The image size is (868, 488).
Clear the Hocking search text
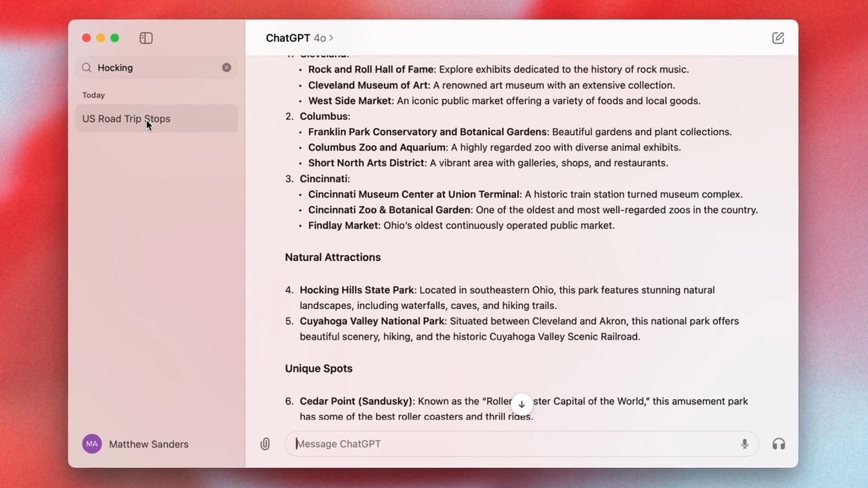[x=226, y=67]
